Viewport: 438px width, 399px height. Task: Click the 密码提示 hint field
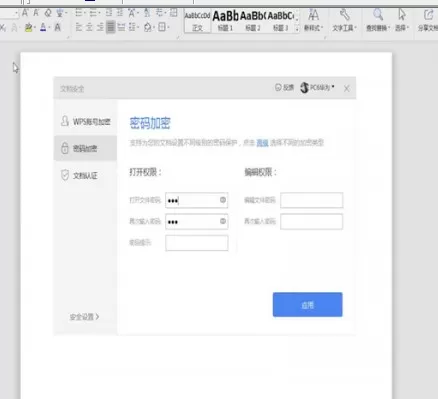coord(197,243)
